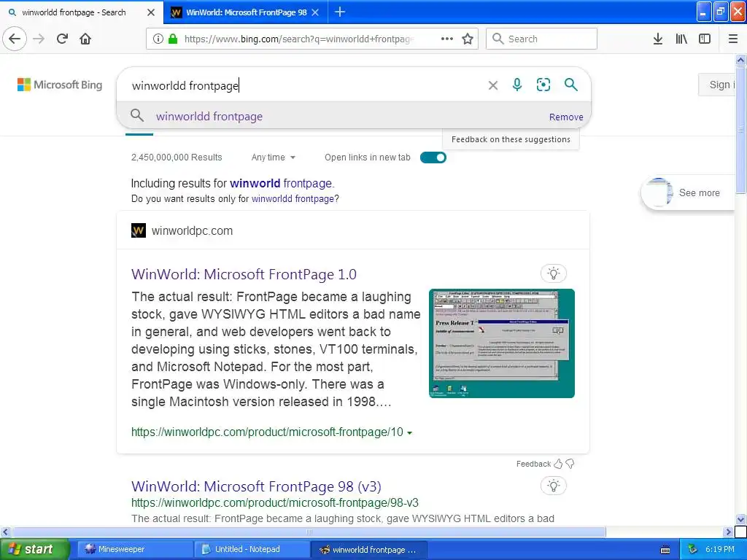Click the horizontal scrollbar right arrow
The image size is (747, 560).
[x=729, y=532]
